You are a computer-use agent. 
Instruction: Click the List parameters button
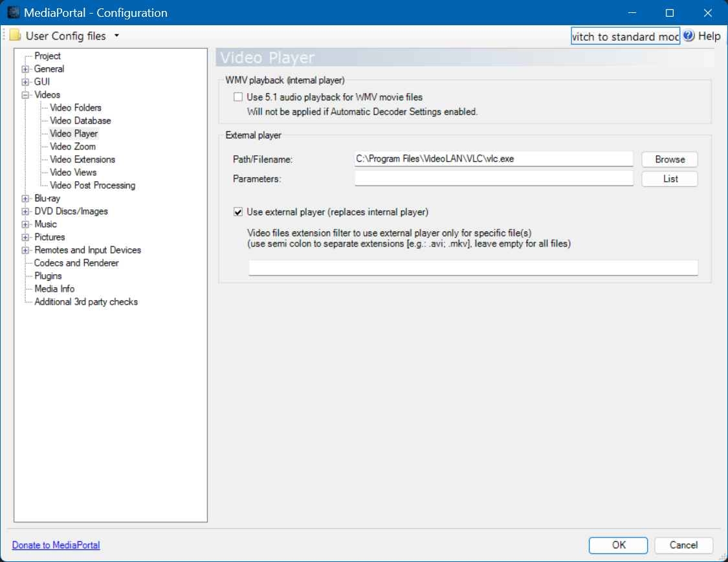tap(670, 179)
